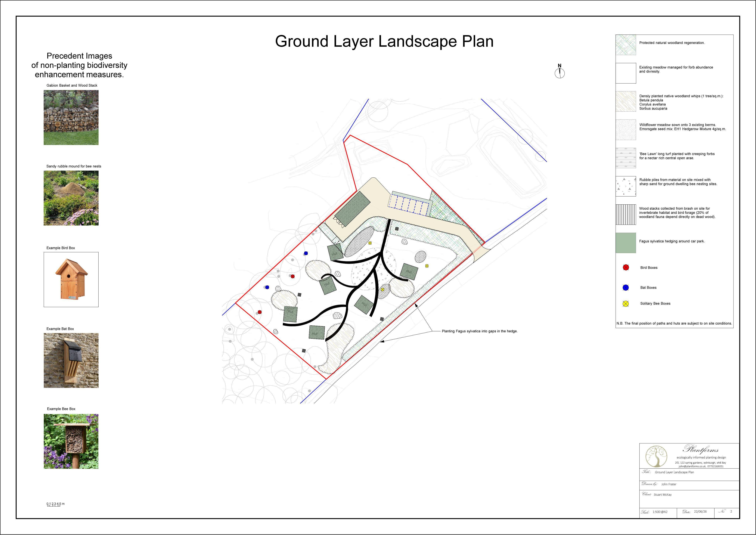
Task: Click the 'Sorbus aucuparia' species line
Action: 653,108
